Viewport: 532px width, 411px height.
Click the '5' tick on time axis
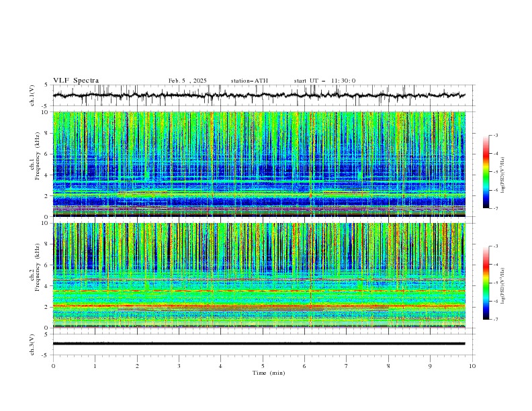(263, 366)
